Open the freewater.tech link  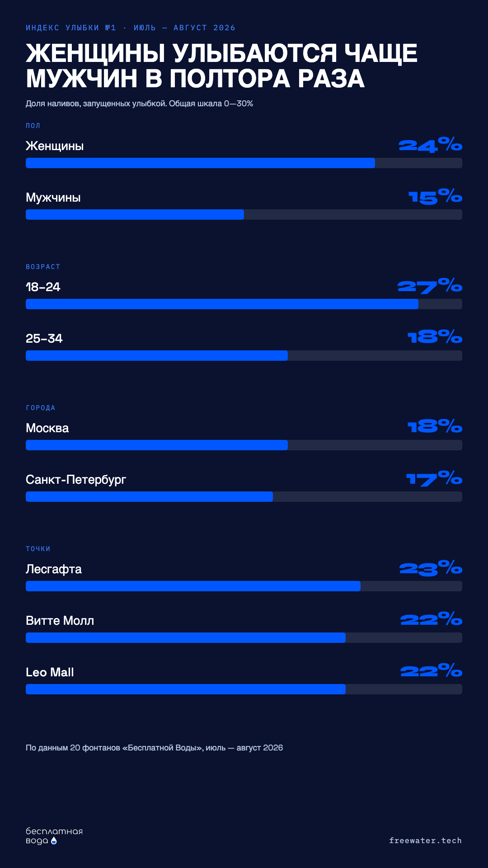coord(425,840)
